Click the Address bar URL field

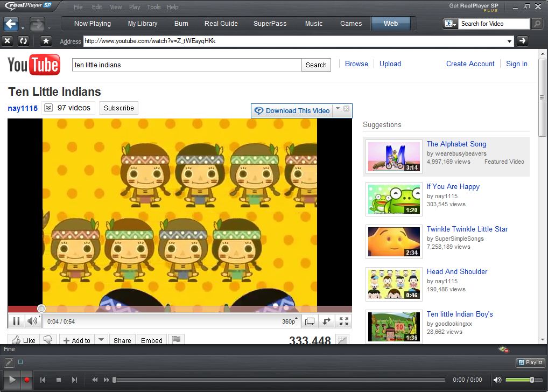294,41
